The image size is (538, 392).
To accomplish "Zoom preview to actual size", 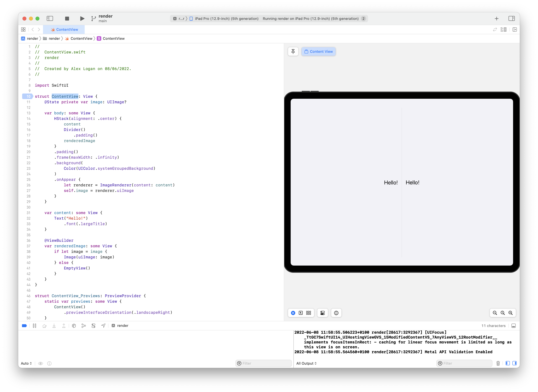I will (x=503, y=313).
